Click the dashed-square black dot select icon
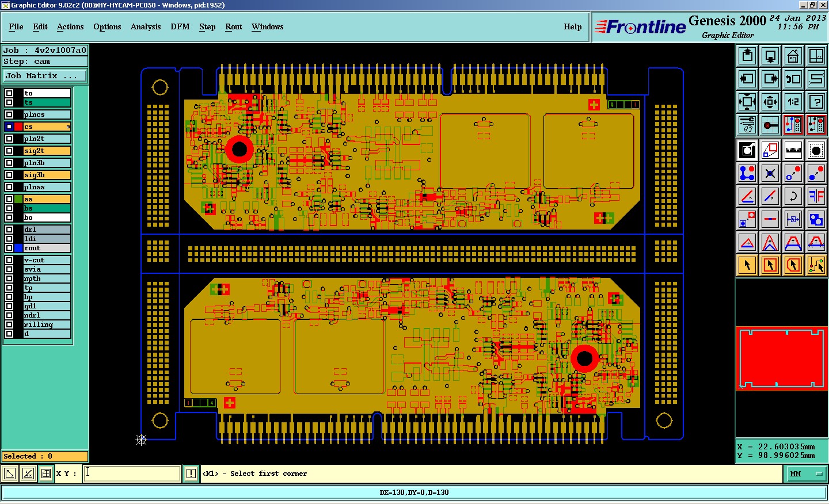 [x=816, y=150]
